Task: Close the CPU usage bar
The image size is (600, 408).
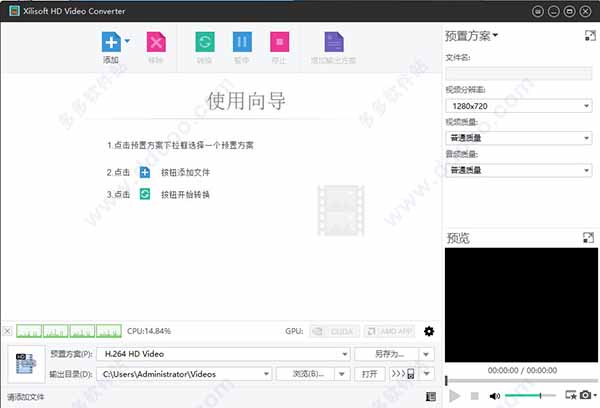Action: 7,331
